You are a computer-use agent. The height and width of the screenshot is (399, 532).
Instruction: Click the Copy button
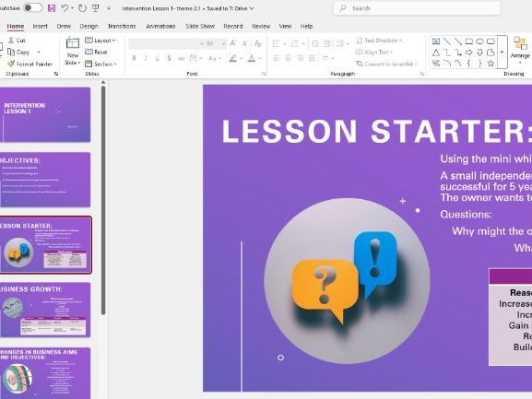18,53
